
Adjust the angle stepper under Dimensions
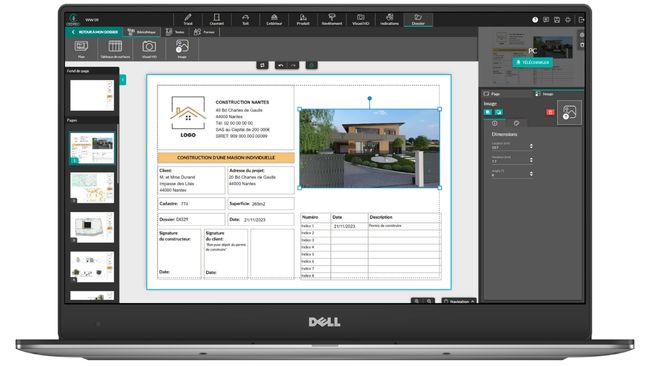[531, 174]
